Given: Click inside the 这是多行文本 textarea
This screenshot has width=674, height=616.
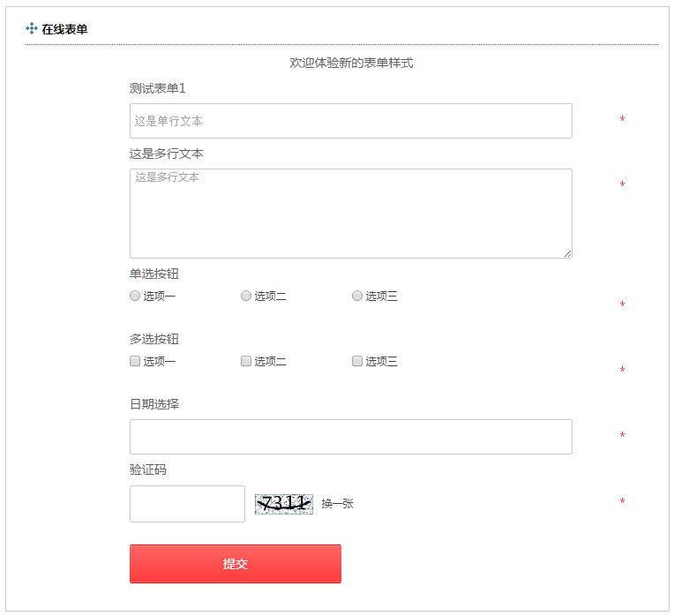Looking at the screenshot, I should (350, 214).
